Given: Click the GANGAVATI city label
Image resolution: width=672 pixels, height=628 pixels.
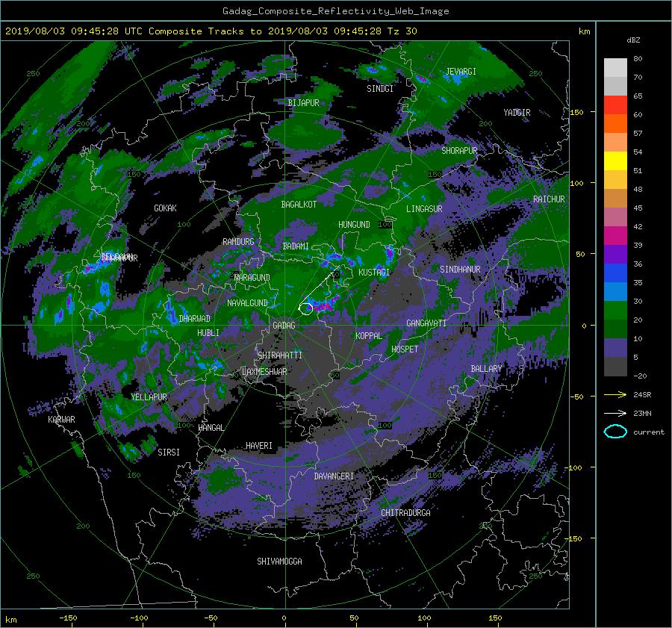Looking at the screenshot, I should coord(426,323).
